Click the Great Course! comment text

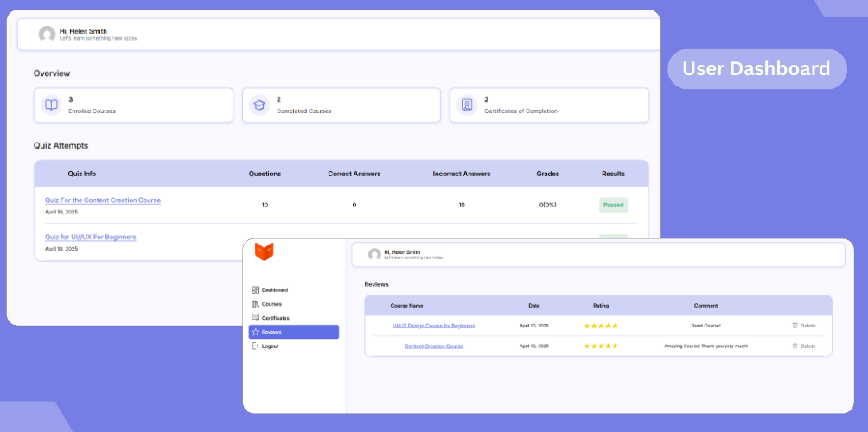click(705, 326)
